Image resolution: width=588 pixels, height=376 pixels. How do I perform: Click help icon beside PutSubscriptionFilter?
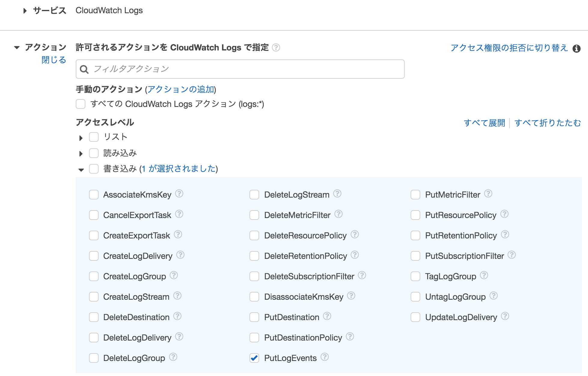(x=512, y=255)
